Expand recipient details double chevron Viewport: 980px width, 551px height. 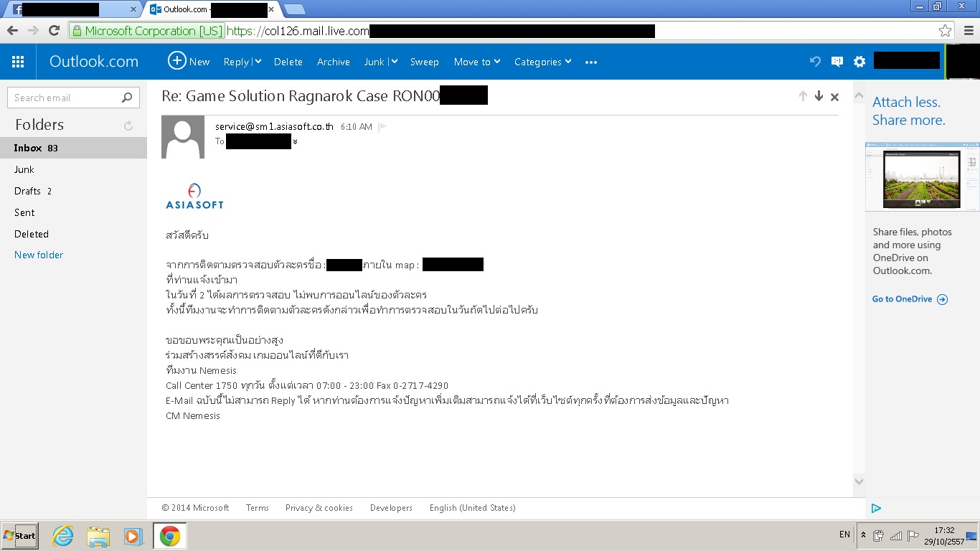295,142
